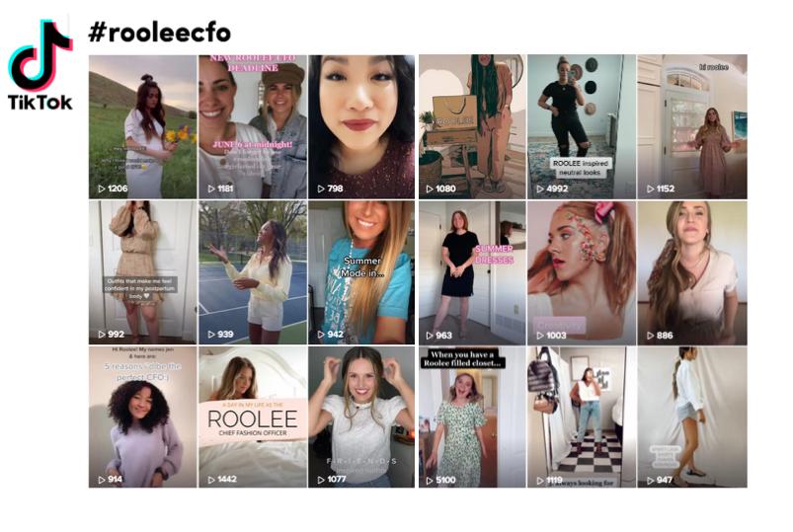Image resolution: width=793 pixels, height=532 pixels.
Task: Click the play icon with 886 views
Action: point(651,336)
